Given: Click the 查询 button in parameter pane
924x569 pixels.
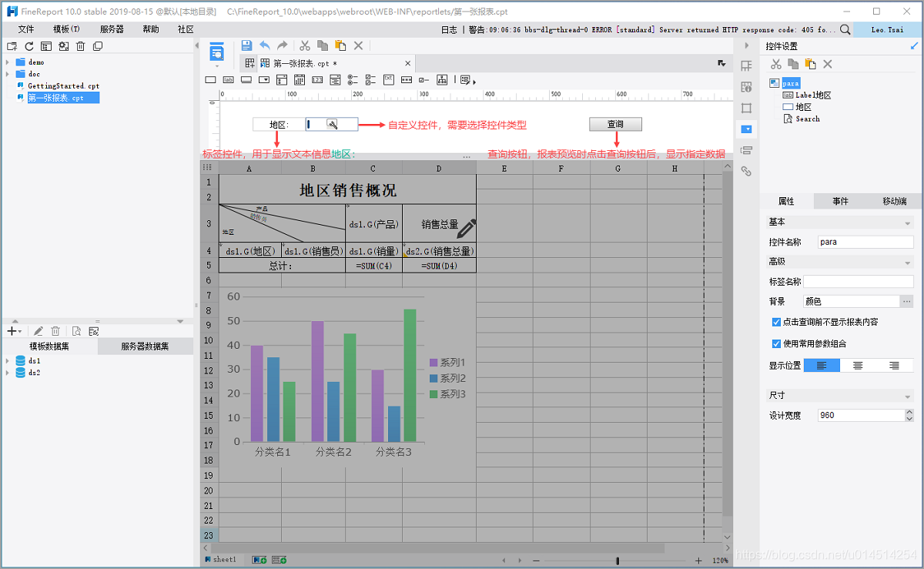Looking at the screenshot, I should pos(615,124).
